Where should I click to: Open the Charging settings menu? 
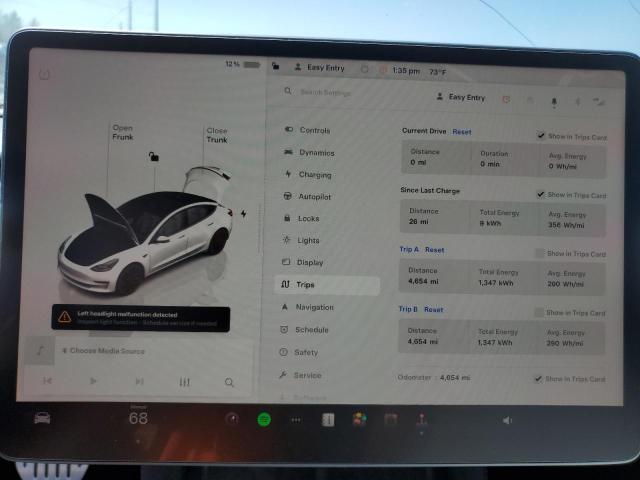308,174
